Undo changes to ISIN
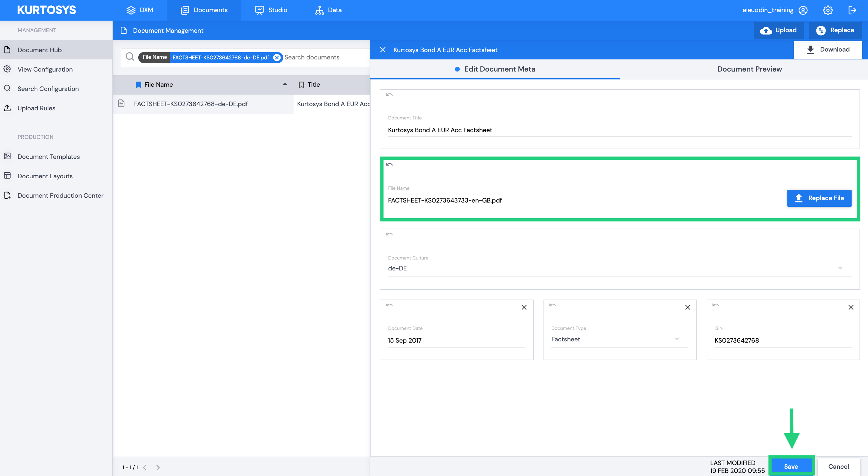868x476 pixels. (716, 306)
